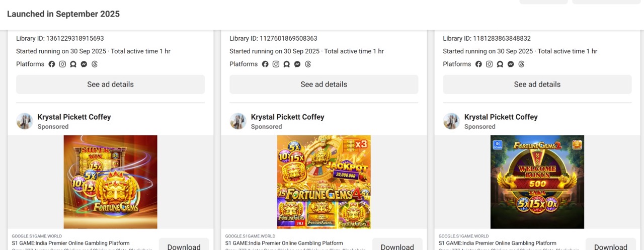The image size is (644, 250).
Task: Open Fortune Gems 4 Jackpot ad image
Action: [324, 182]
